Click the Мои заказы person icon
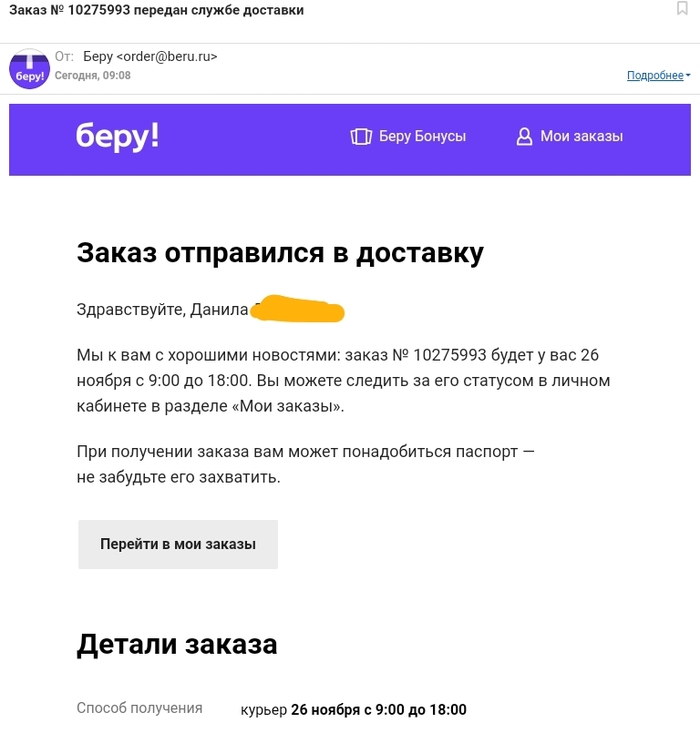700x733 pixels. click(x=524, y=136)
